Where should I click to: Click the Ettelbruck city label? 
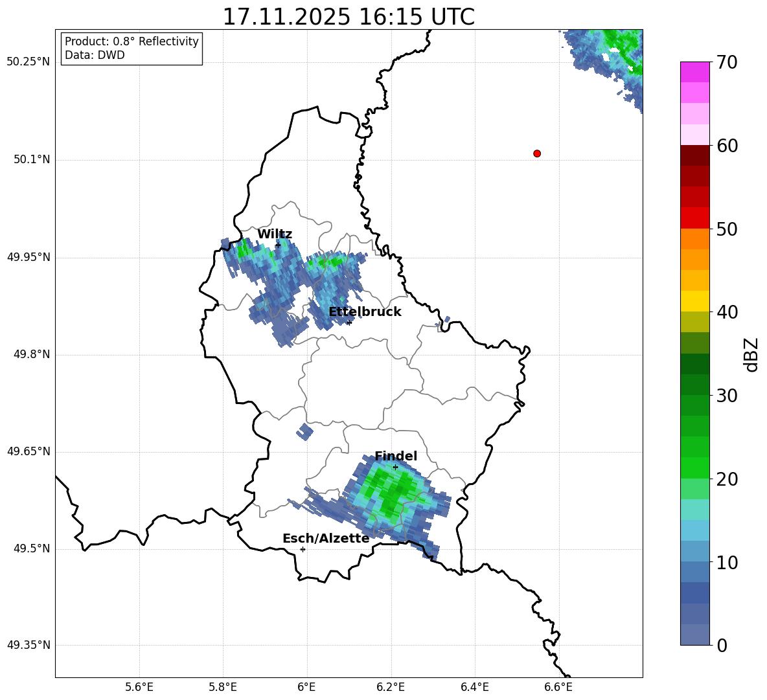365,312
